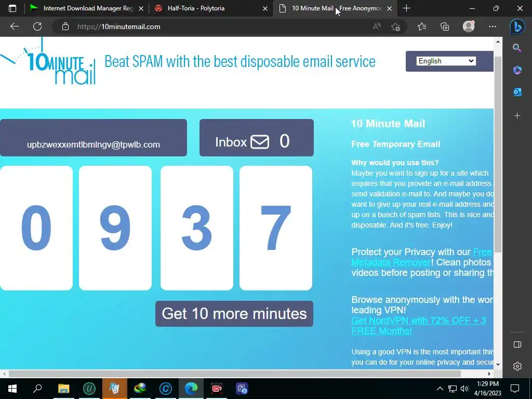
Task: Open the green U app in taskbar
Action: (89, 389)
